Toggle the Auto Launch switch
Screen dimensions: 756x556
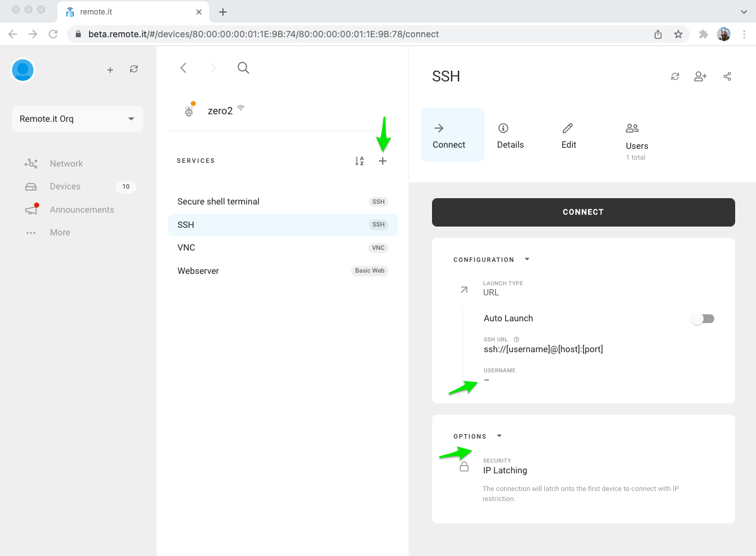point(702,319)
